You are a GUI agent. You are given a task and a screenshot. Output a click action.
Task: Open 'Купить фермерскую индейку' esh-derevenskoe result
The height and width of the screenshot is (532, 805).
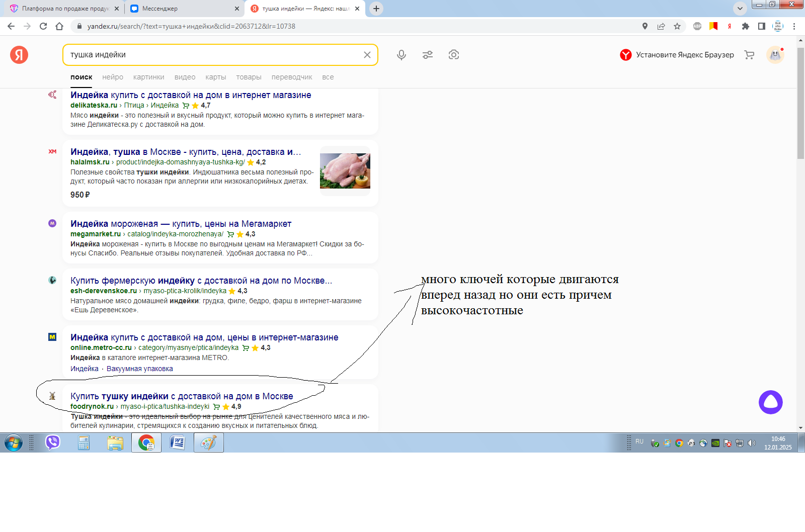click(x=201, y=281)
